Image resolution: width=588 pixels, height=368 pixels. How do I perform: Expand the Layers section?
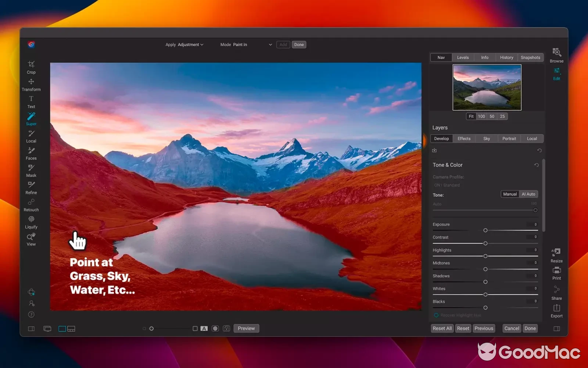tap(440, 127)
